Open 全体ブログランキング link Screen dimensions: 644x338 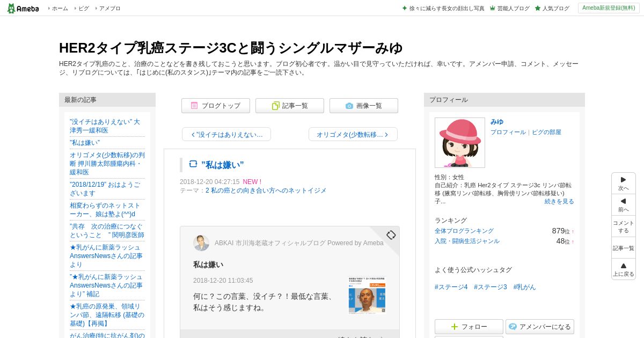click(464, 231)
